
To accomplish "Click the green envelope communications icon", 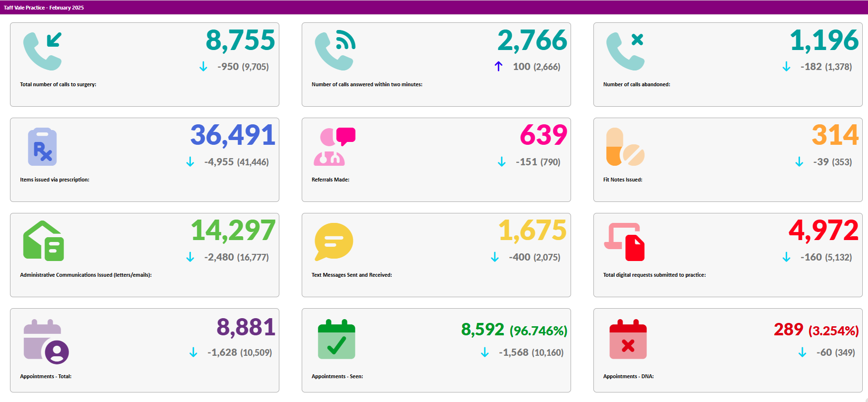I will (x=43, y=241).
